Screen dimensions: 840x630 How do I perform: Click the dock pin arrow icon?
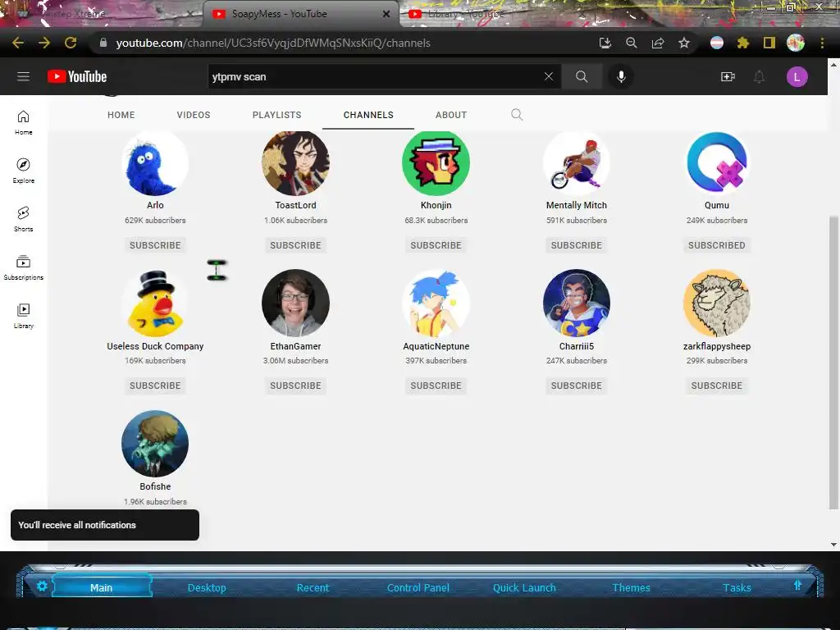(797, 585)
